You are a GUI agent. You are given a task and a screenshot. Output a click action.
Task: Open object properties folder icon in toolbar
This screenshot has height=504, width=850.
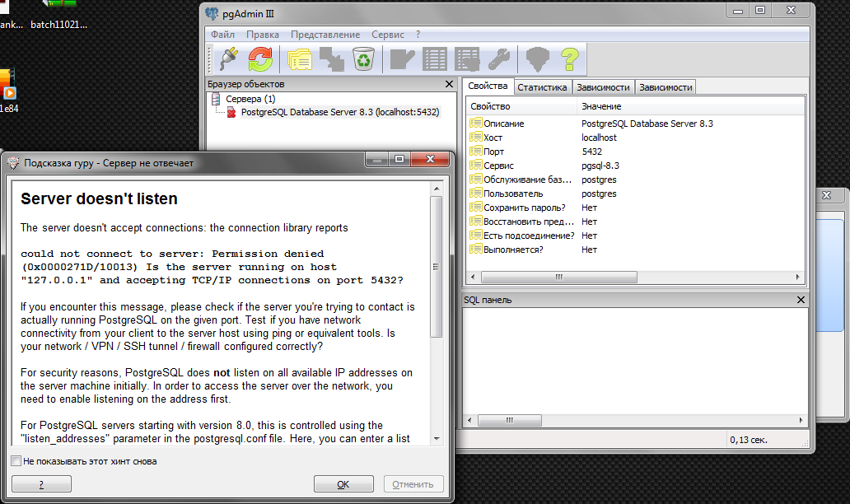tap(300, 58)
